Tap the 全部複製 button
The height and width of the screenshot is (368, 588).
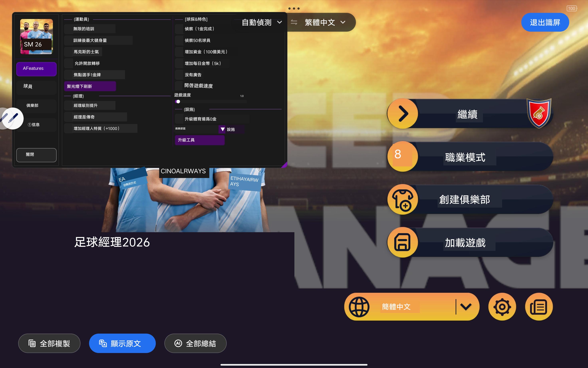(x=49, y=343)
